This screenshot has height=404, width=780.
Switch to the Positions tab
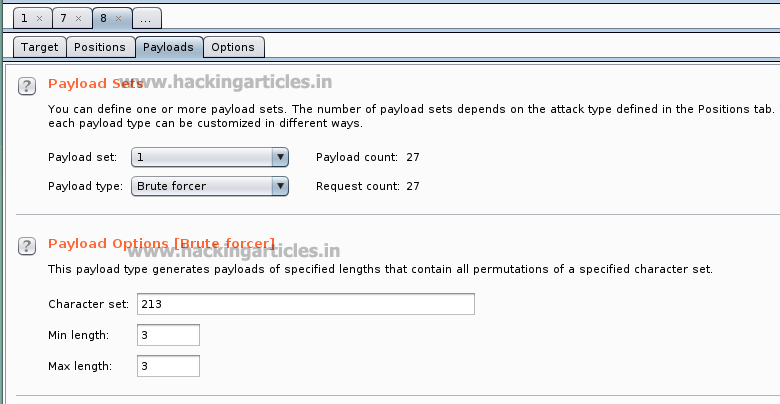[x=100, y=47]
